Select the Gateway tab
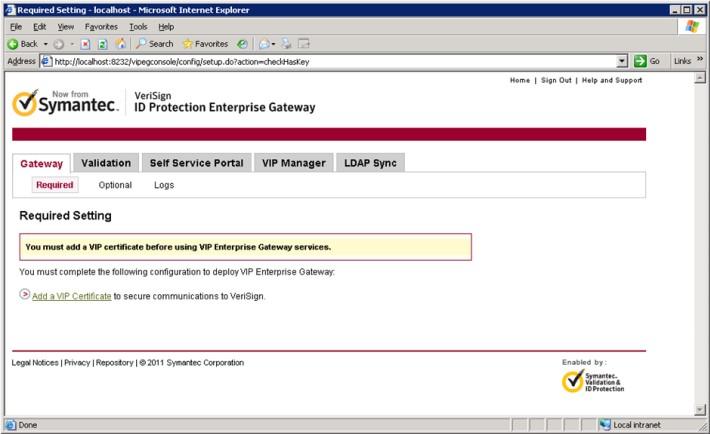The image size is (710, 434). click(x=41, y=164)
